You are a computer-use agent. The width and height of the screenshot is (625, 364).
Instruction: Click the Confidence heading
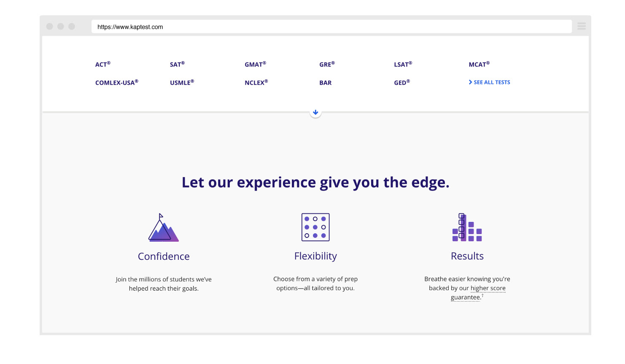click(x=164, y=256)
